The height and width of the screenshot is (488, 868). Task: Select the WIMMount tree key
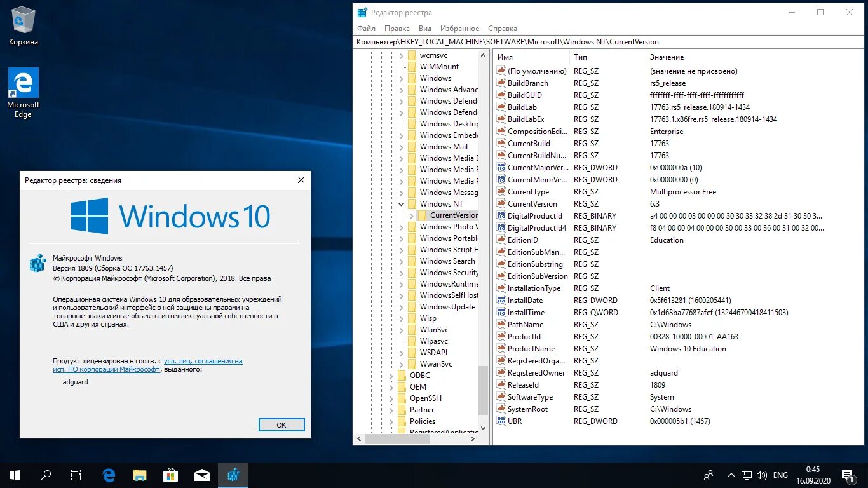coord(439,67)
